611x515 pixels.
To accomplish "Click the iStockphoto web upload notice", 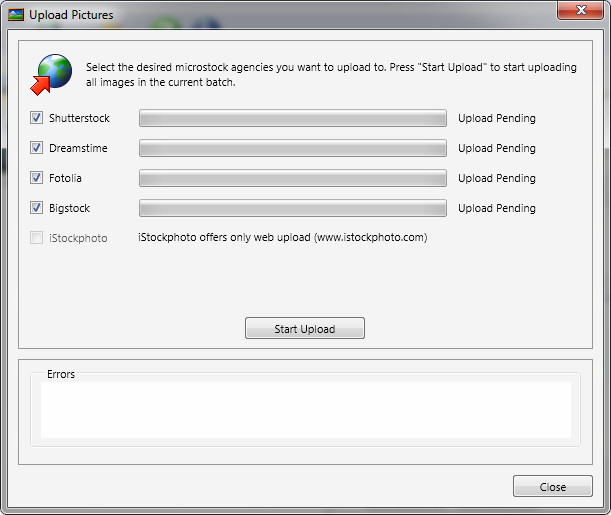I will (x=283, y=237).
